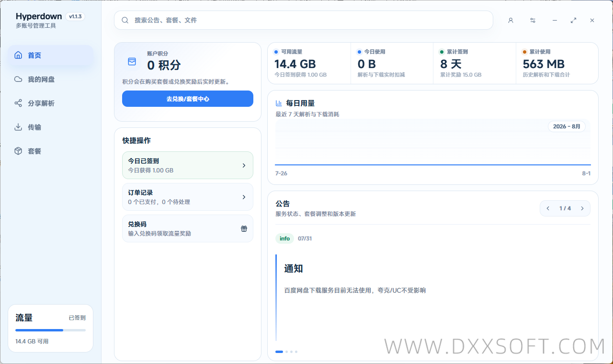This screenshot has height=364, width=613.
Task: Click the 去兑换/套餐中心 button
Action: 188,99
